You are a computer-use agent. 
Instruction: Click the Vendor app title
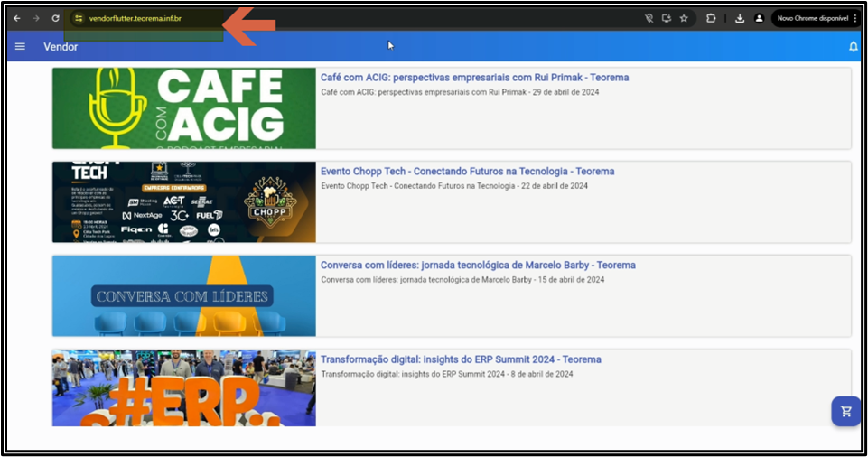click(61, 47)
